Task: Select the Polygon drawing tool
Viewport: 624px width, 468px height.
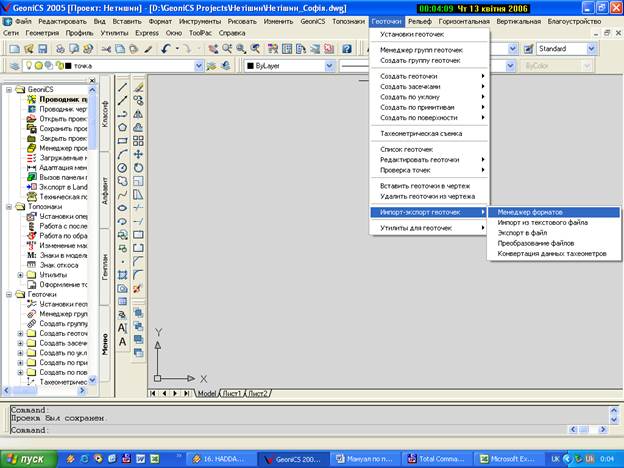Action: pos(123,127)
